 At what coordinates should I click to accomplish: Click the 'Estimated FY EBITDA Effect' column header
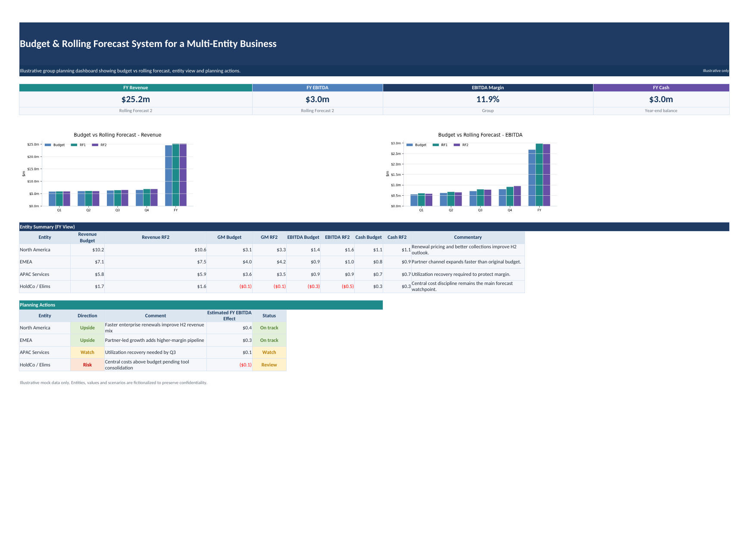tap(229, 316)
